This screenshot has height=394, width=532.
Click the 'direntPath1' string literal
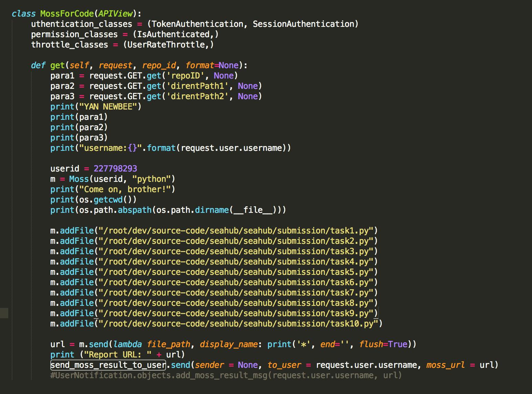[x=197, y=86]
